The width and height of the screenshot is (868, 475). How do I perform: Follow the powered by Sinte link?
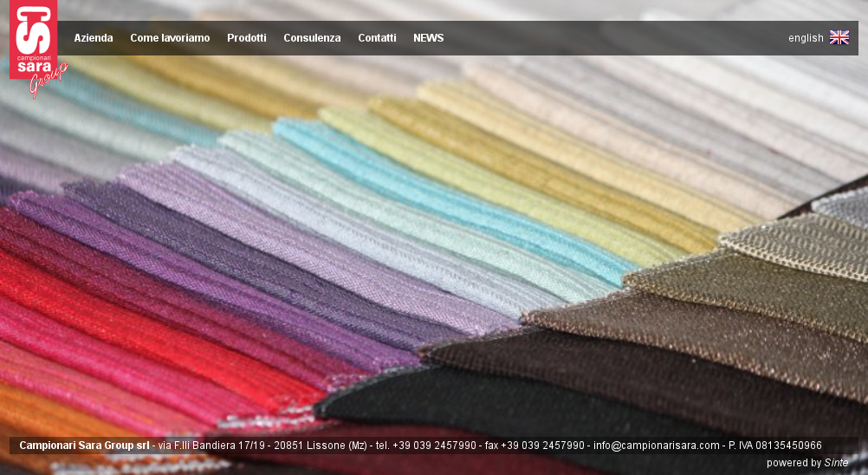pyautogui.click(x=807, y=463)
